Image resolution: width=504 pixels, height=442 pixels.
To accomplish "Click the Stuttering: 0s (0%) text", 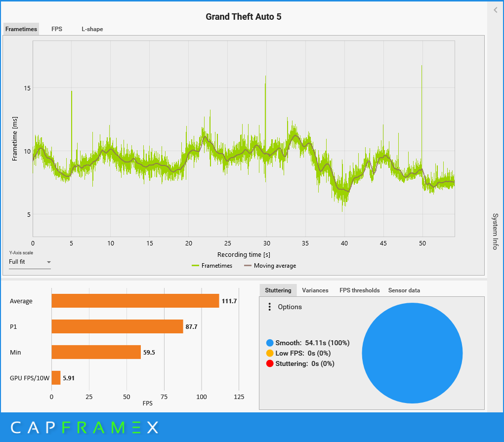I will point(305,363).
